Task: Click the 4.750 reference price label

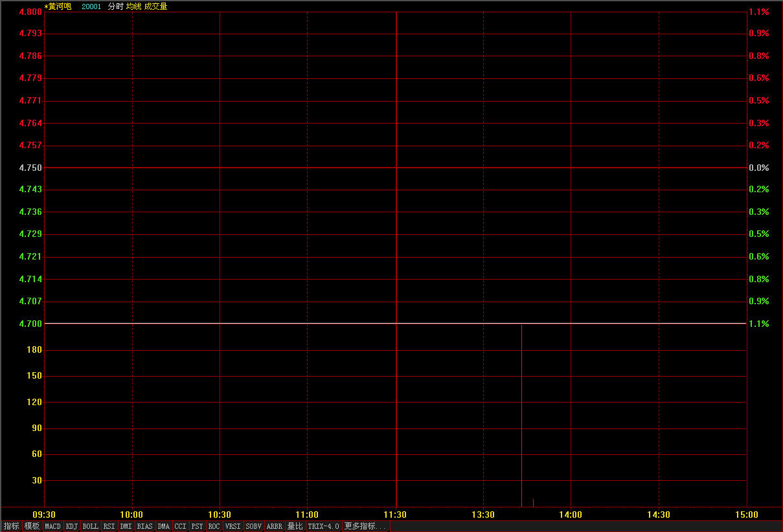Action: pos(30,168)
